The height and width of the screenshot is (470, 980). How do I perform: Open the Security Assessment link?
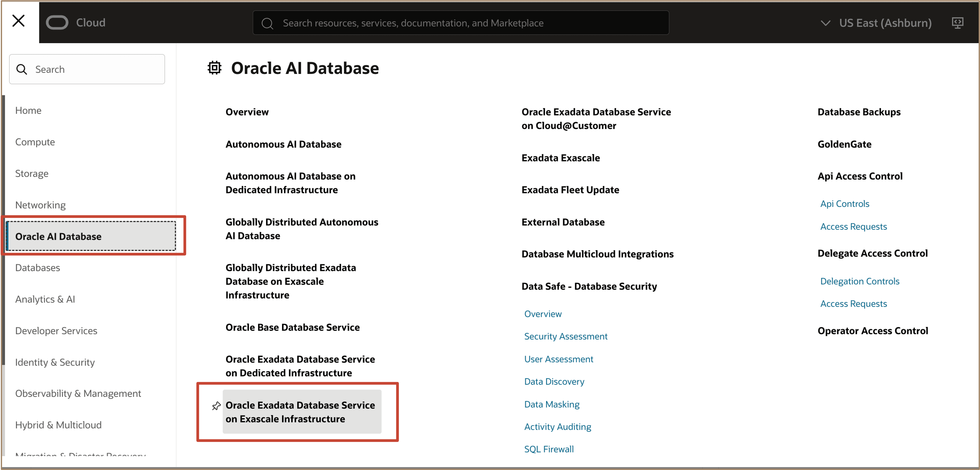[x=566, y=336]
